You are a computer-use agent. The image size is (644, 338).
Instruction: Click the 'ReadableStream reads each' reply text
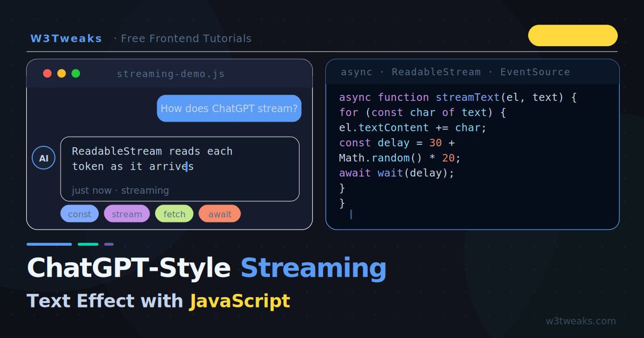point(152,151)
